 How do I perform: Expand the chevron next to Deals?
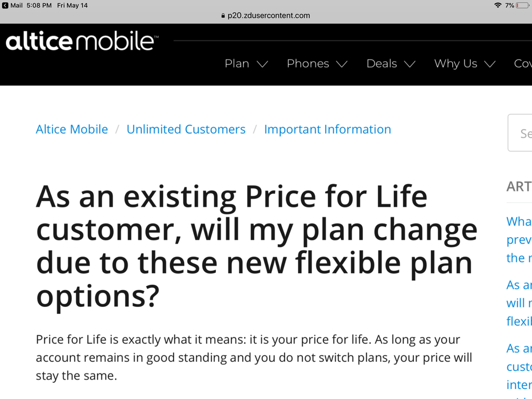point(410,64)
